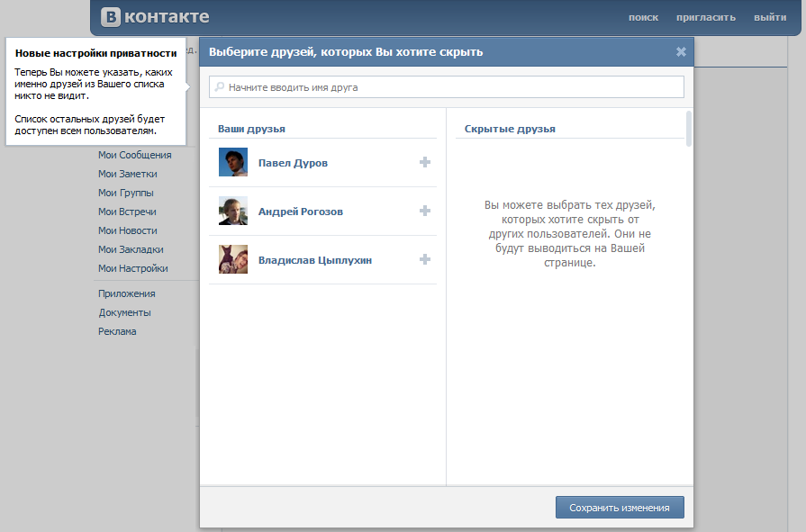
Task: Open Мои Группы in sidebar
Action: coord(126,193)
